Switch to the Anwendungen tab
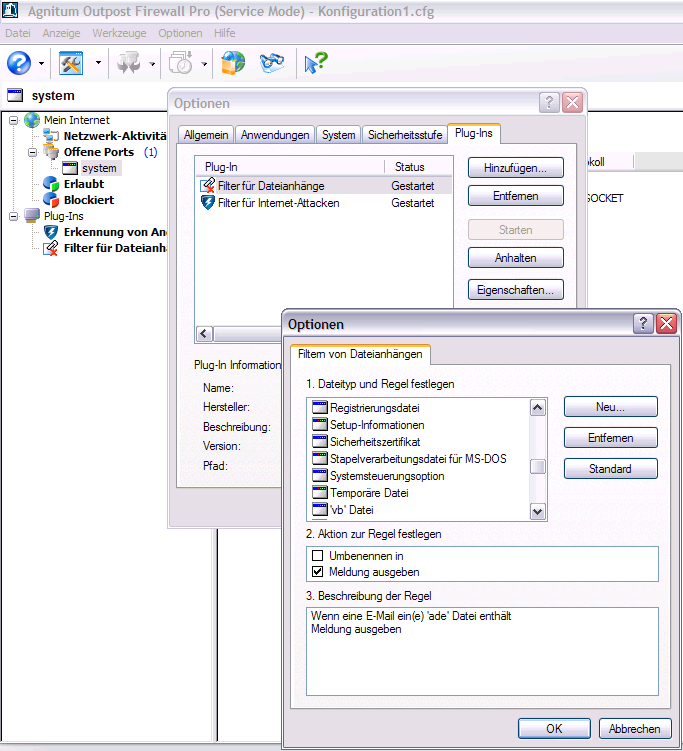683x751 pixels. point(275,135)
